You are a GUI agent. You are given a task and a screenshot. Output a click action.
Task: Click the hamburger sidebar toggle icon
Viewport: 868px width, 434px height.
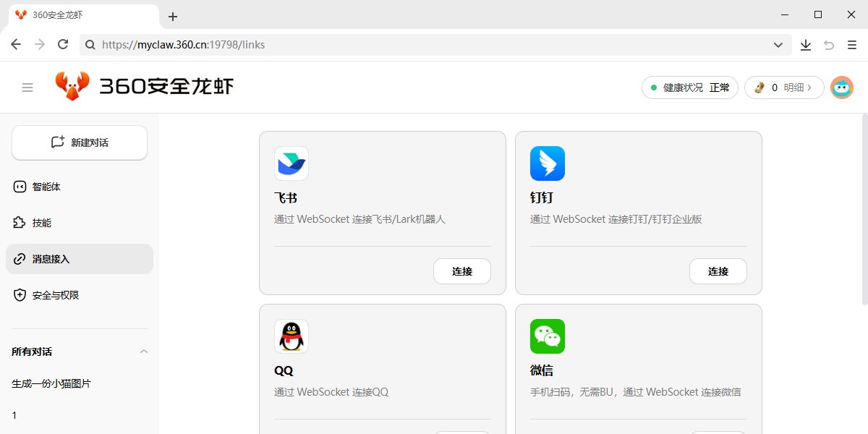27,88
